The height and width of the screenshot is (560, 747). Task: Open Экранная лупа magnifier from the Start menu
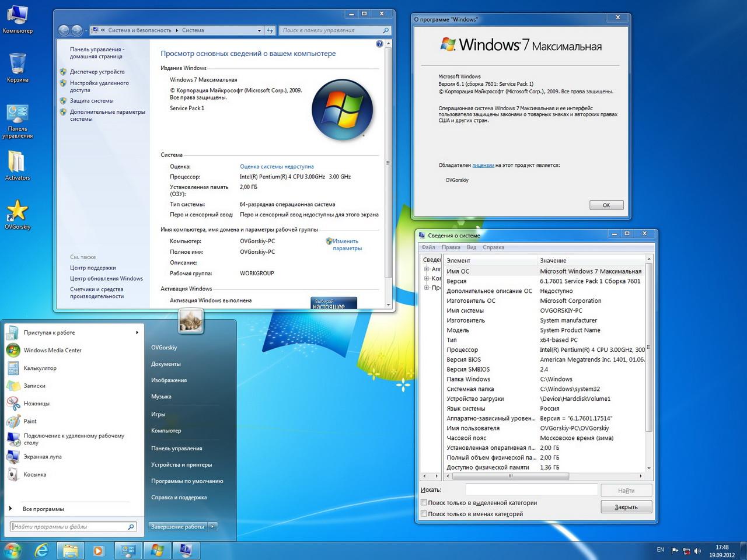pos(44,457)
